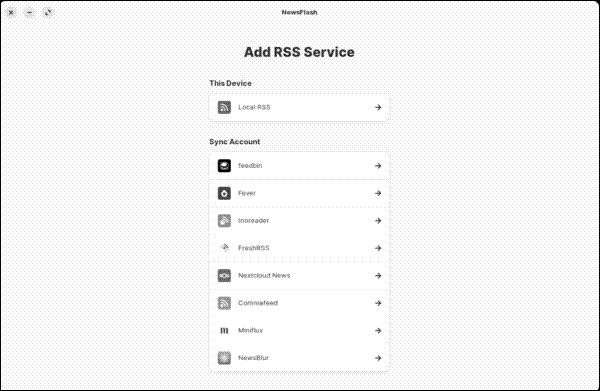Select the Inoreader label
Screen dimensions: 600x391
253,221
